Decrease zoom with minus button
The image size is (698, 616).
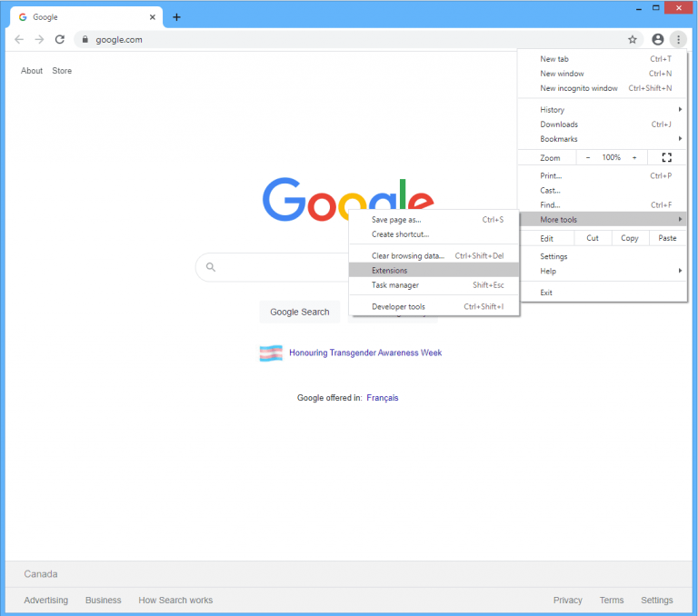point(588,157)
